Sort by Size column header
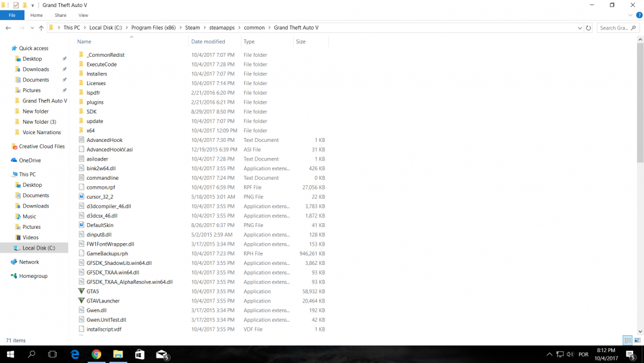This screenshot has height=363, width=644. tap(301, 41)
